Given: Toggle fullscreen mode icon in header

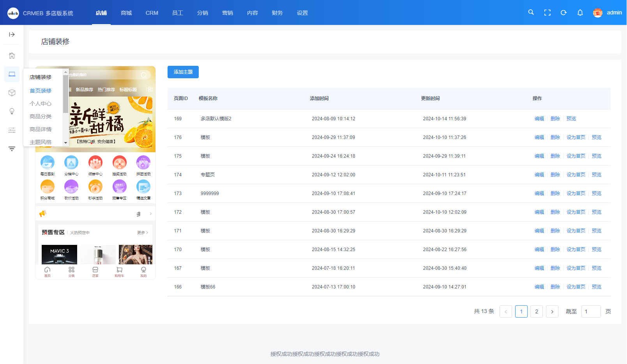Looking at the screenshot, I should coord(548,12).
